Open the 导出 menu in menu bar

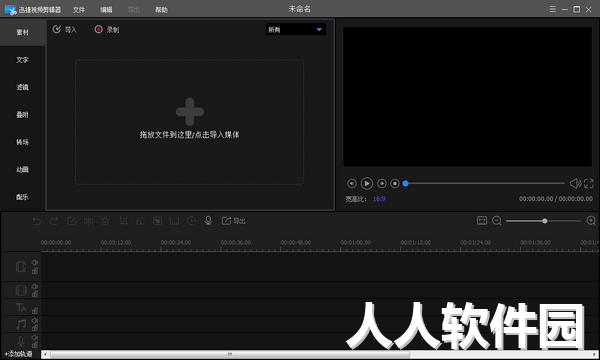click(x=134, y=10)
